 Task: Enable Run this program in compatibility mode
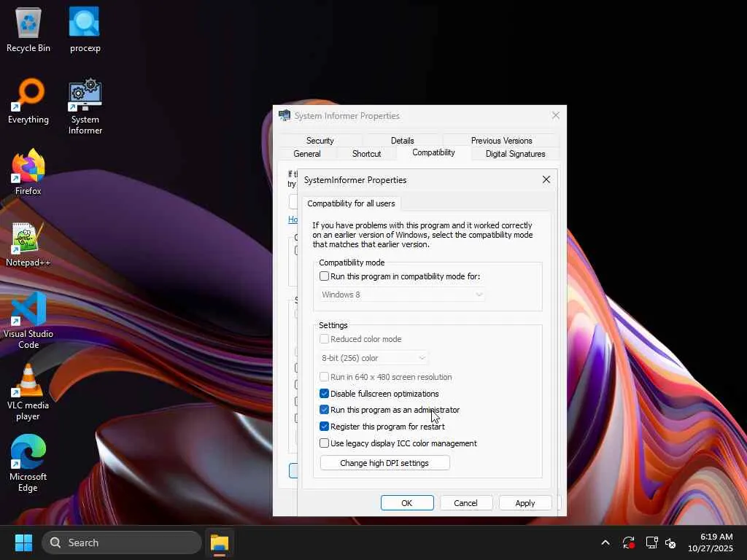click(325, 276)
